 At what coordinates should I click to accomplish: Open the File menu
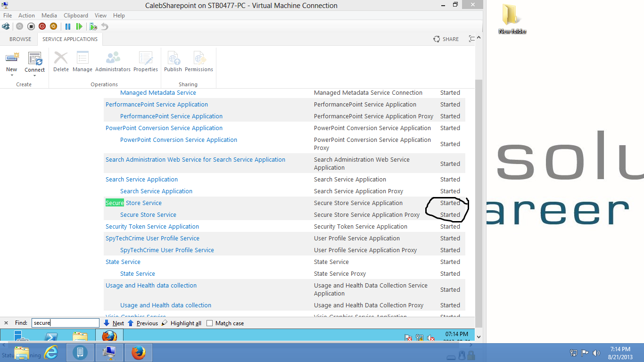8,16
